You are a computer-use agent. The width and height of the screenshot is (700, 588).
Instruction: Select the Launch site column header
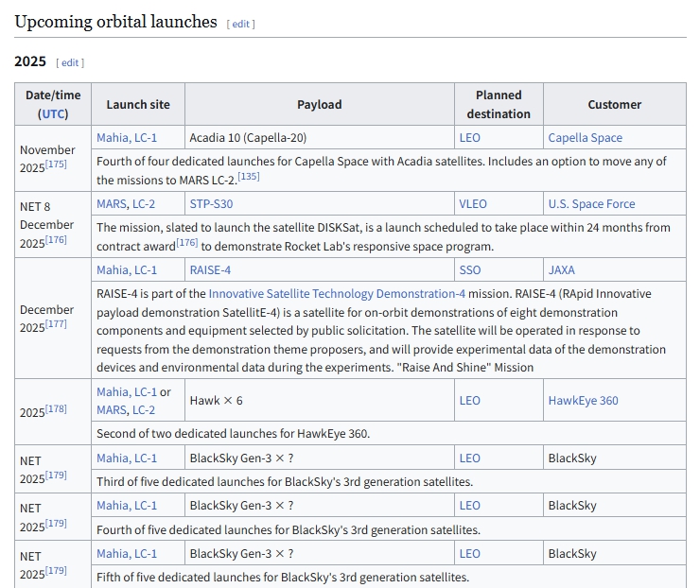(x=138, y=104)
